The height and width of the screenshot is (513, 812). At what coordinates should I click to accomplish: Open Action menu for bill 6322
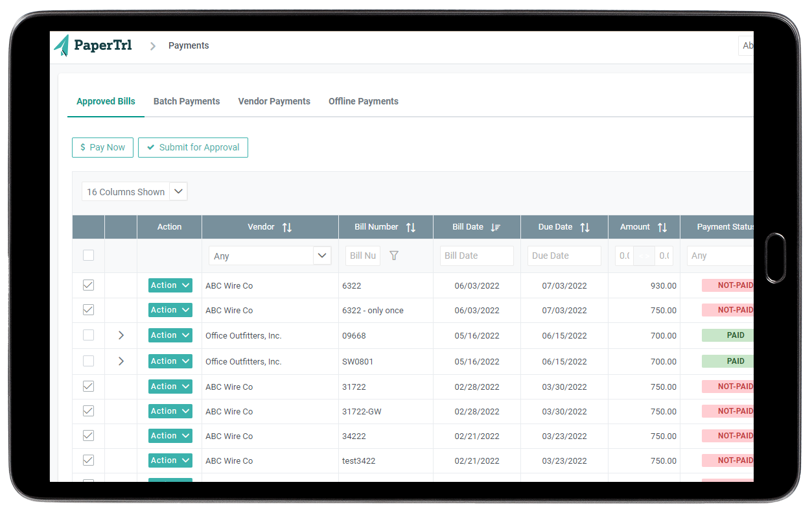pos(170,285)
